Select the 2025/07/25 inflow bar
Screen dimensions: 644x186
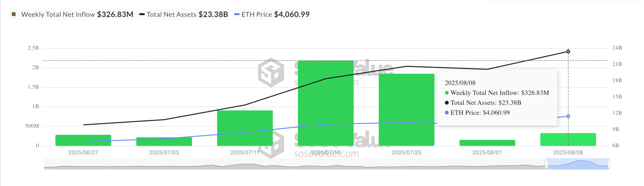[406, 110]
